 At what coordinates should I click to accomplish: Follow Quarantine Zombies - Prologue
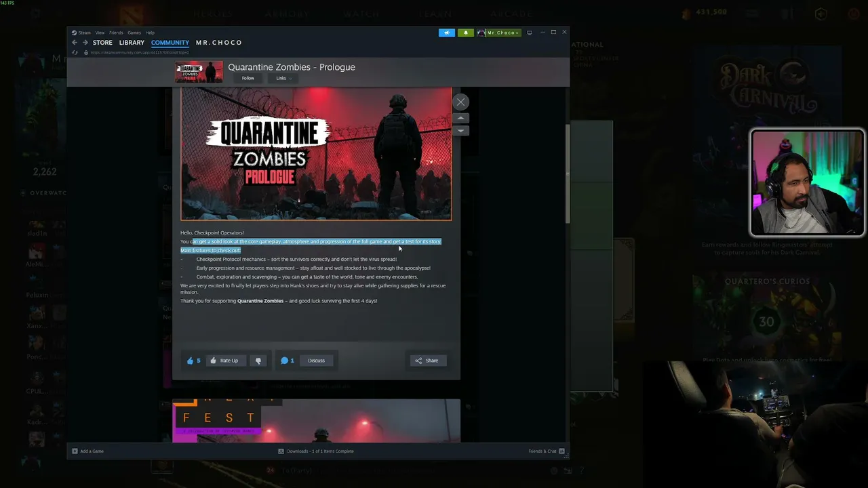pos(248,79)
